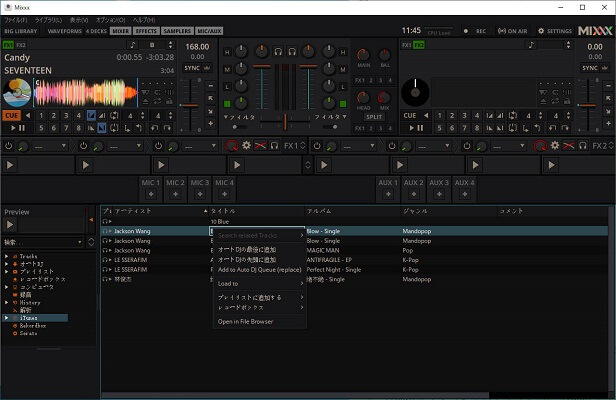Toggle the left deck high EQ kill H
Viewport: 616px width, 400px height.
click(x=227, y=52)
